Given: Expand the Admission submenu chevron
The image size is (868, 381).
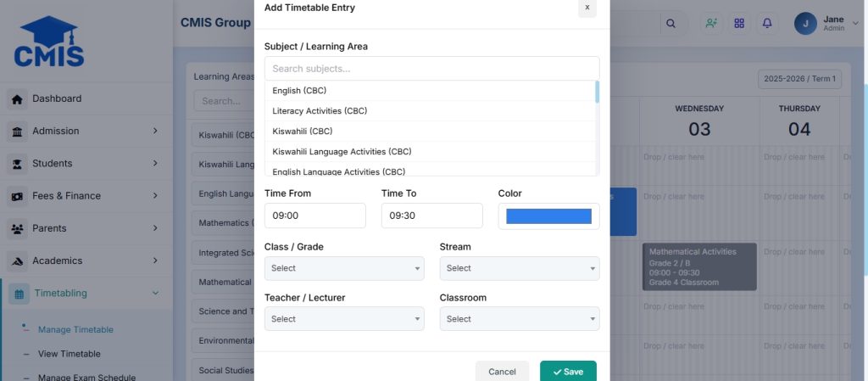Looking at the screenshot, I should (x=155, y=131).
